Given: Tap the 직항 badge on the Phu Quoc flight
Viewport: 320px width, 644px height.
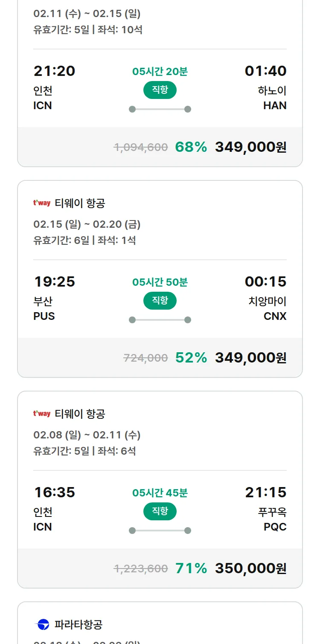Looking at the screenshot, I should (160, 511).
